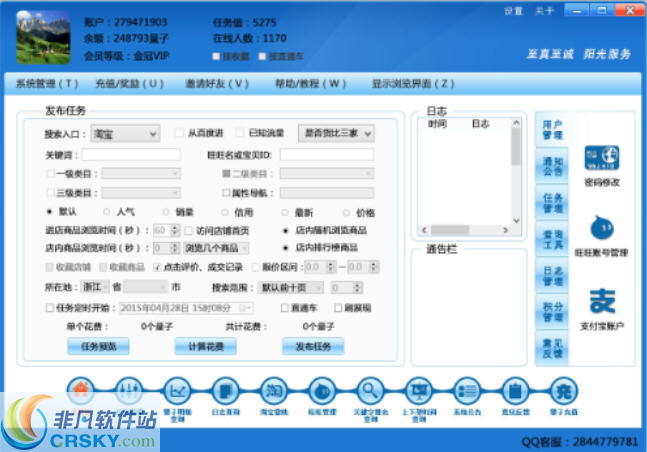Switch to 通知公告 side tab
The height and width of the screenshot is (452, 647).
pyautogui.click(x=552, y=166)
